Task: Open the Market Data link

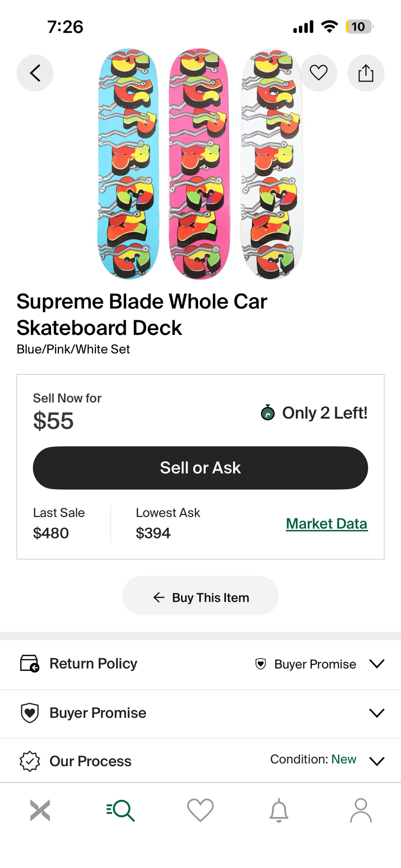Action: coord(326,524)
